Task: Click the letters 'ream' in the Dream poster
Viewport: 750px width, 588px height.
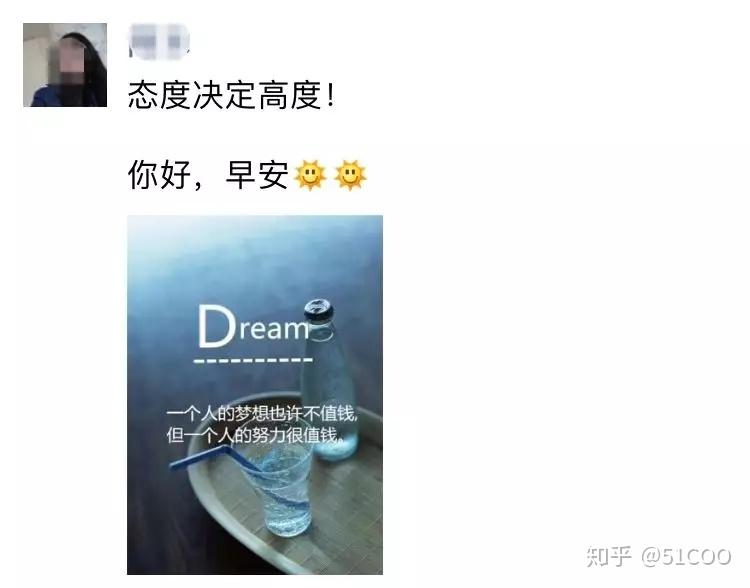Action: pos(273,329)
